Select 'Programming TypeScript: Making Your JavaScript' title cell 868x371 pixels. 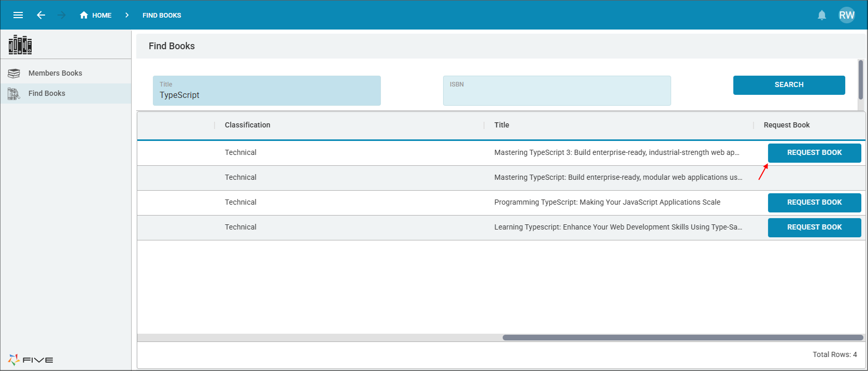(x=607, y=202)
